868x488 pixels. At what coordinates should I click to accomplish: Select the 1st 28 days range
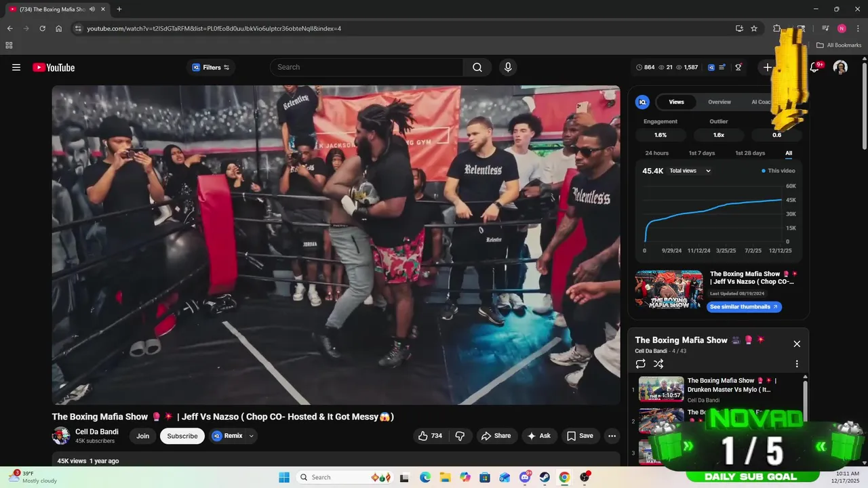pos(750,153)
